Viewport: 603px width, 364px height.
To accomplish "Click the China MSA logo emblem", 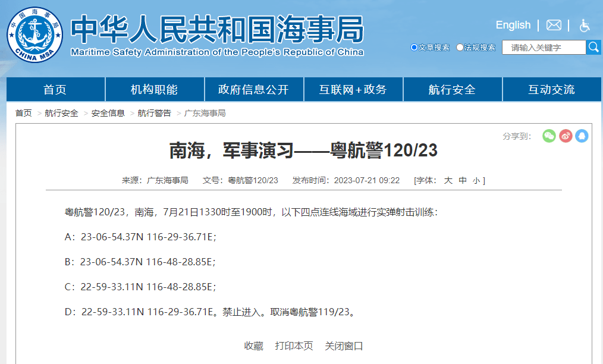I will coord(35,34).
